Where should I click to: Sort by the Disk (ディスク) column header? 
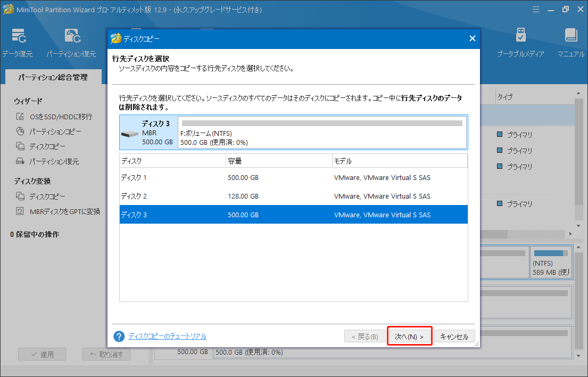pyautogui.click(x=172, y=161)
